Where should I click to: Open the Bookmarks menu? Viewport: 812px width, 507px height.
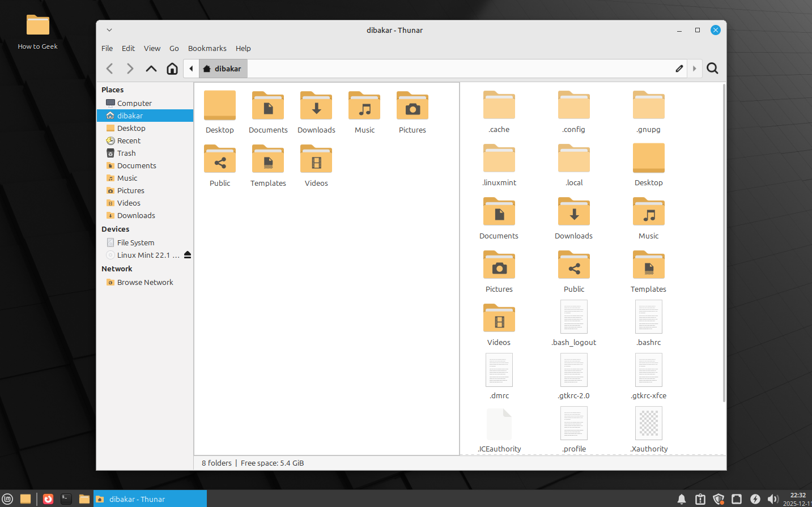tap(207, 49)
